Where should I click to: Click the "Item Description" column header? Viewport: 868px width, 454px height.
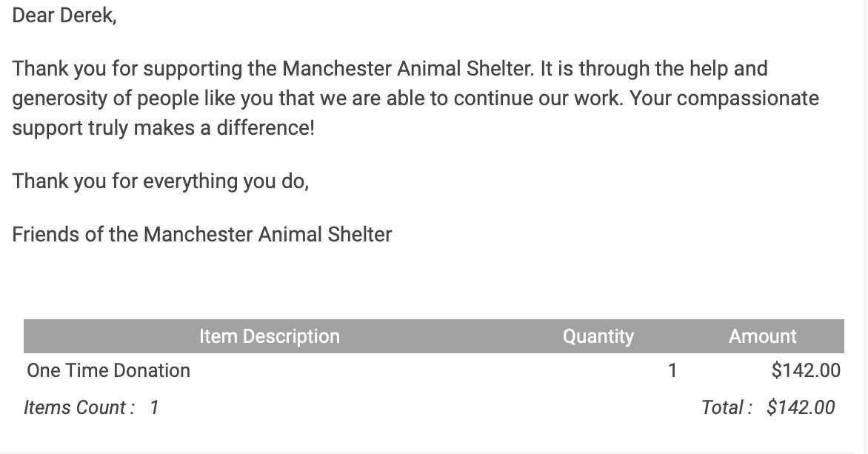269,336
